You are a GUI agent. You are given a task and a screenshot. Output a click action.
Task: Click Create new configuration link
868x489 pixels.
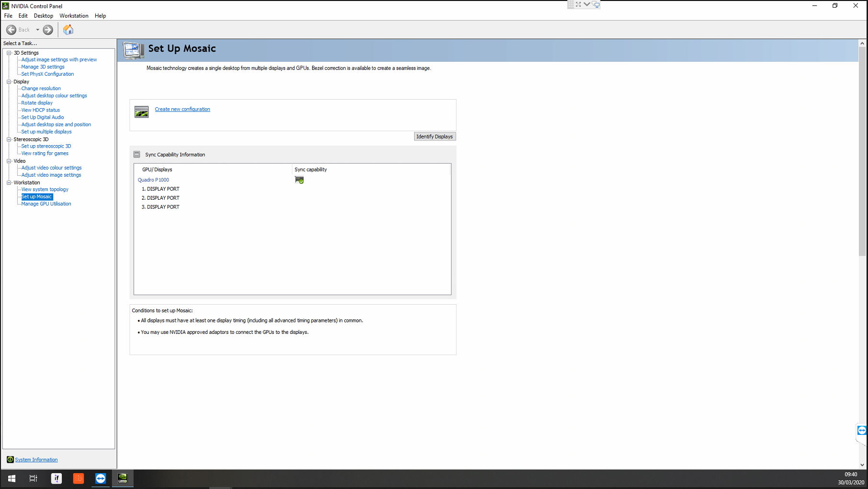pyautogui.click(x=182, y=109)
